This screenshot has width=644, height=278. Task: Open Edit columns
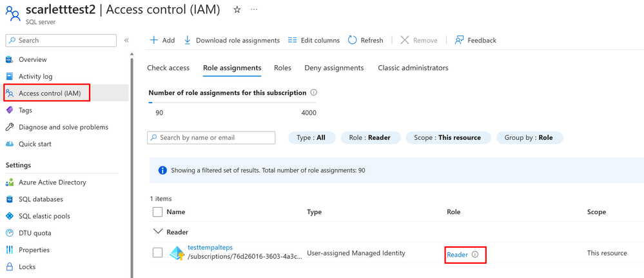pyautogui.click(x=314, y=40)
